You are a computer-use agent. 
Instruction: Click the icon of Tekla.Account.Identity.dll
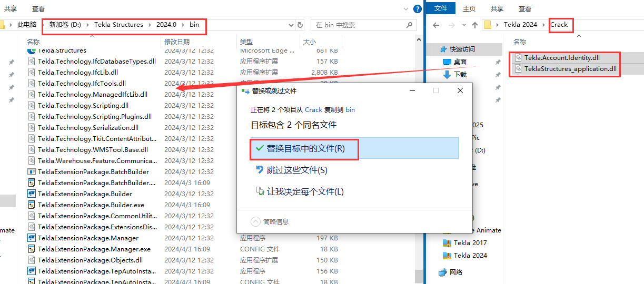coord(518,58)
